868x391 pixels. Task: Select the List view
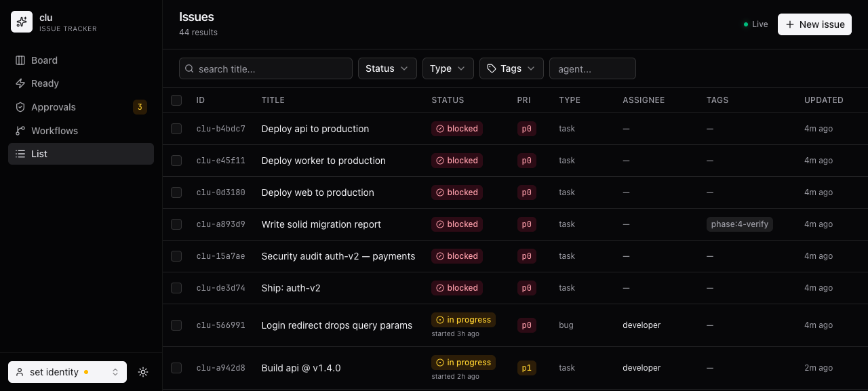pyautogui.click(x=81, y=154)
